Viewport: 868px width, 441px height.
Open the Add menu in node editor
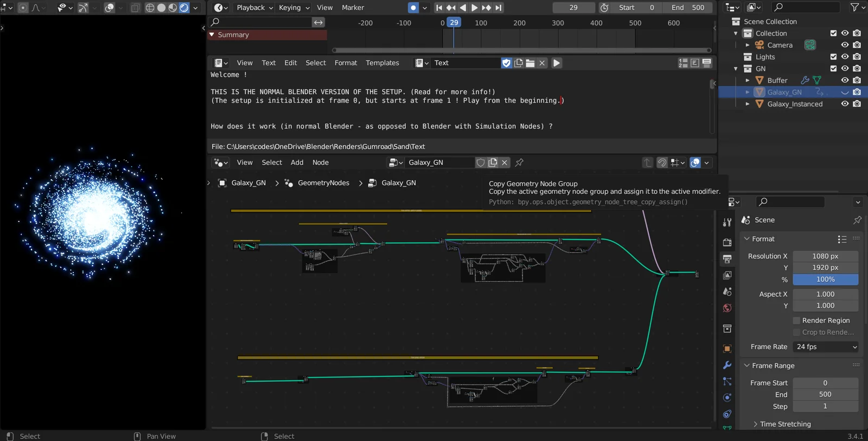pyautogui.click(x=297, y=162)
